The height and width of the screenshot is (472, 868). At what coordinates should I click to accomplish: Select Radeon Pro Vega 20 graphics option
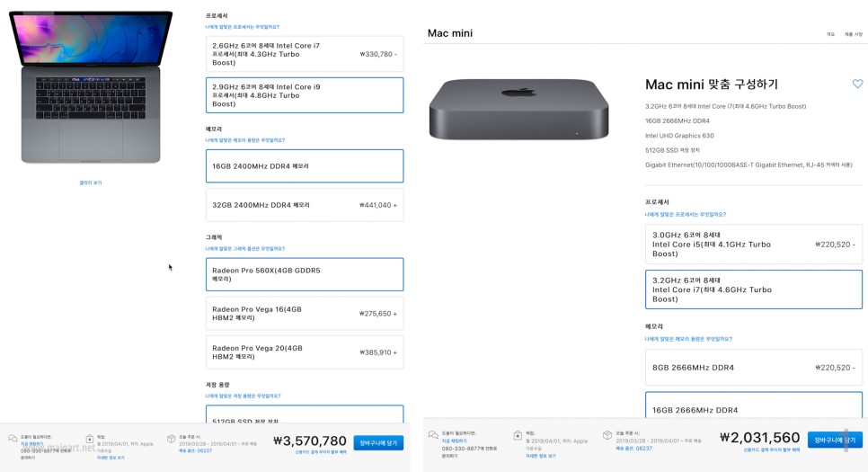pyautogui.click(x=305, y=352)
